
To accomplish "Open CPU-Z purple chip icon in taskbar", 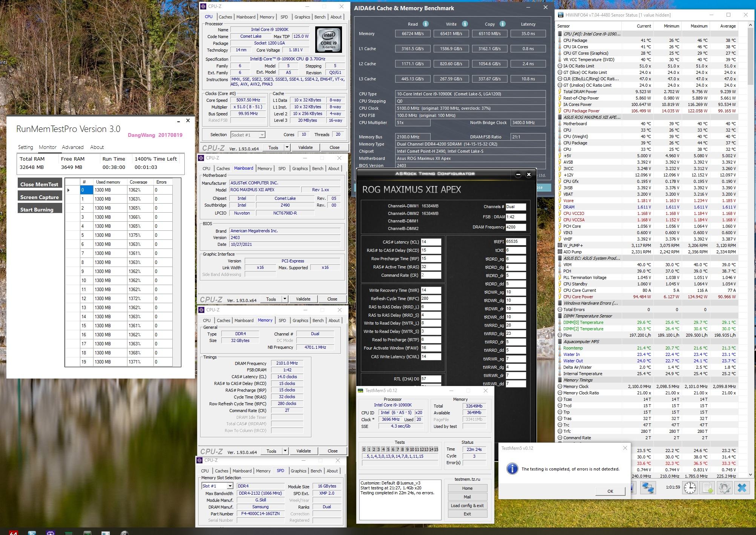I will click(x=51, y=533).
